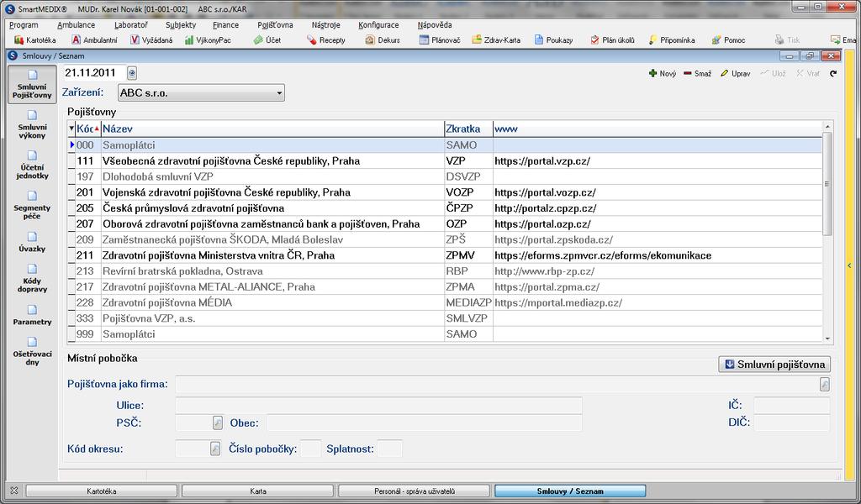Select Parametry in the sidebar
861x504 pixels.
[33, 315]
